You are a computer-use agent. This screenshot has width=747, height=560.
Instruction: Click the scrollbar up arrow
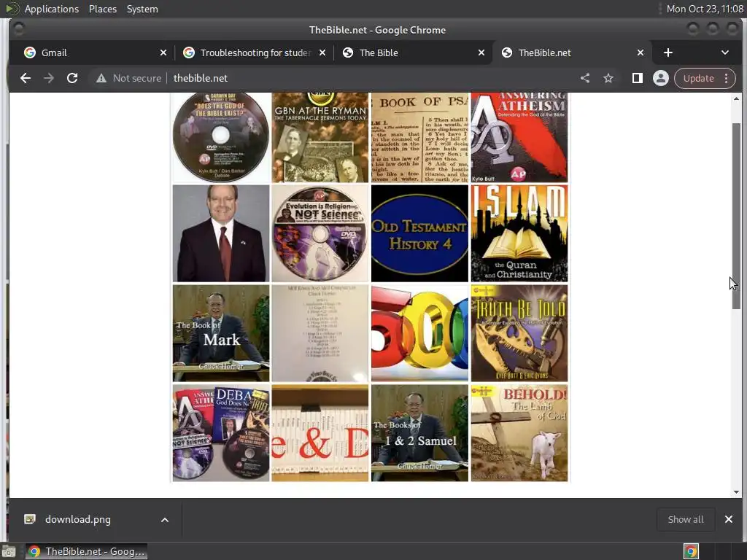pyautogui.click(x=736, y=98)
